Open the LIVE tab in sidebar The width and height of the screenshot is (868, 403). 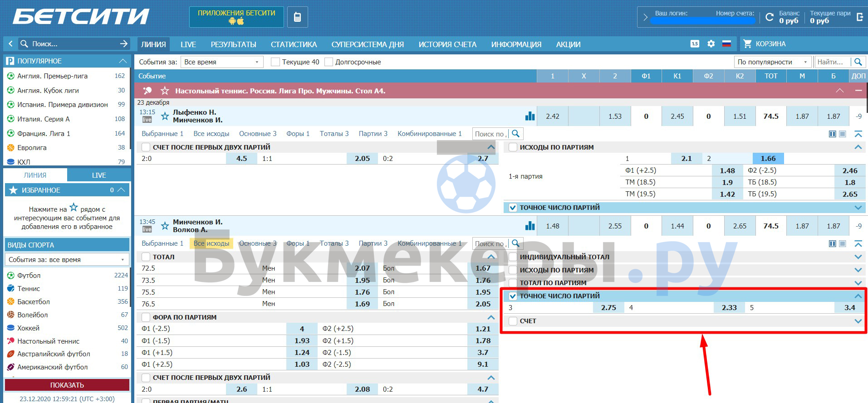(x=99, y=175)
